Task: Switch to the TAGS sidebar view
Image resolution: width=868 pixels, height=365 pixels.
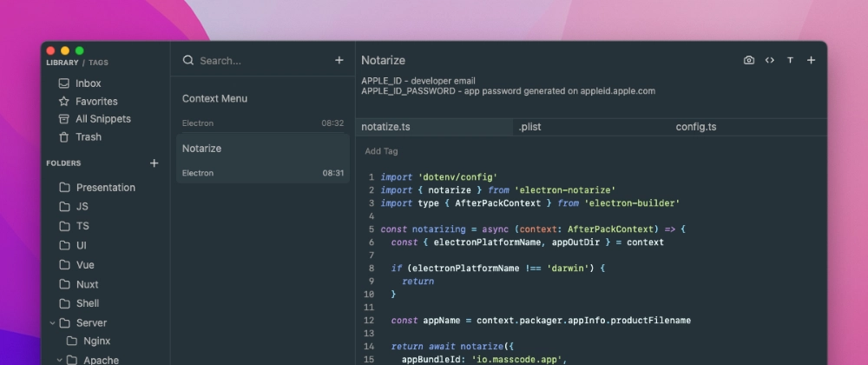Action: click(x=99, y=63)
